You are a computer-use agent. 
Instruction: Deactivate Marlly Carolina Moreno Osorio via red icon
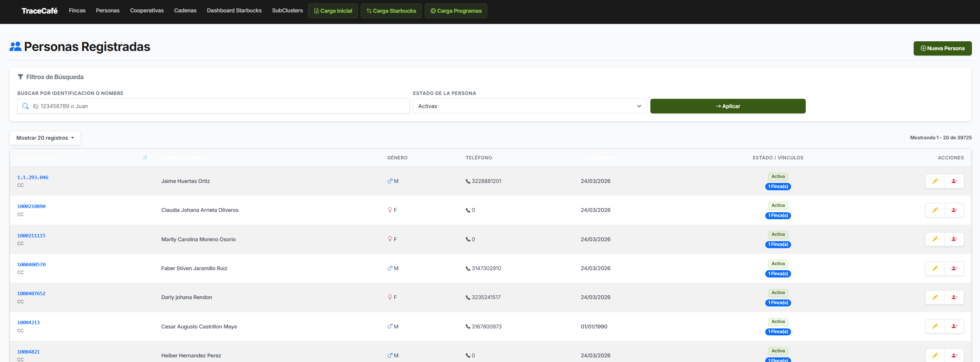(954, 239)
